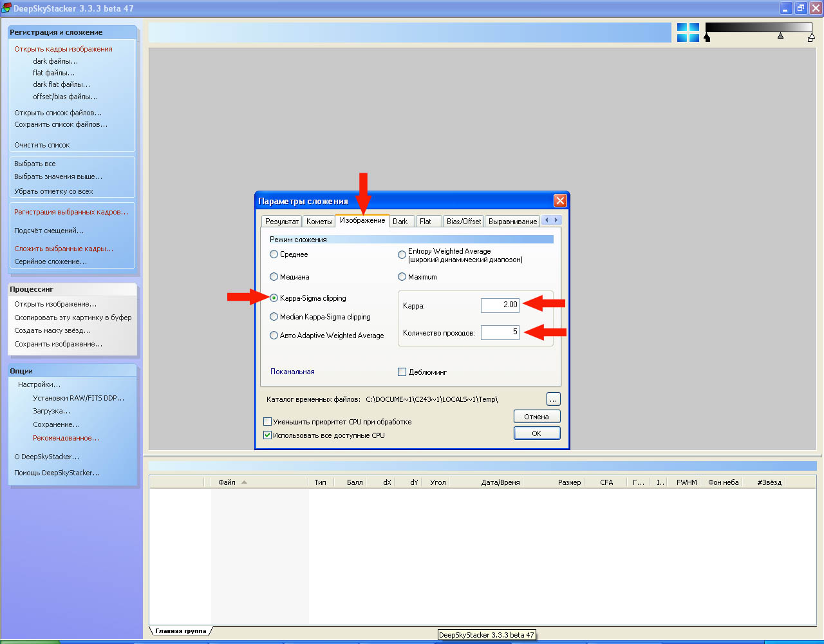
Task: Open the Выравнивание tab
Action: (x=512, y=222)
